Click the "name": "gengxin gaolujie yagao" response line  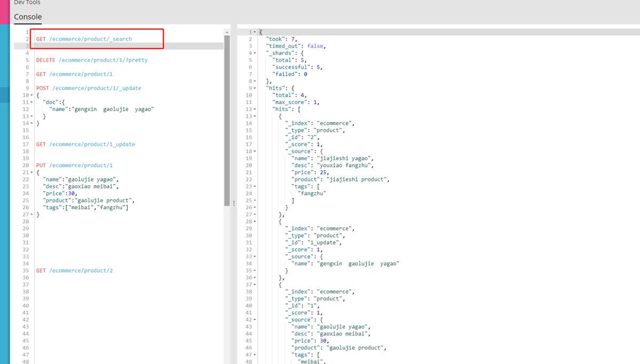[345, 264]
